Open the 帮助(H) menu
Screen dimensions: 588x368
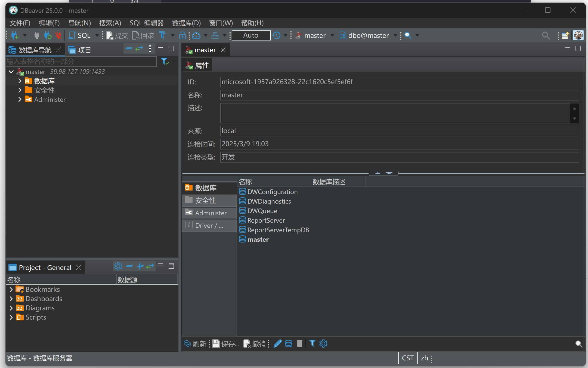pos(252,23)
